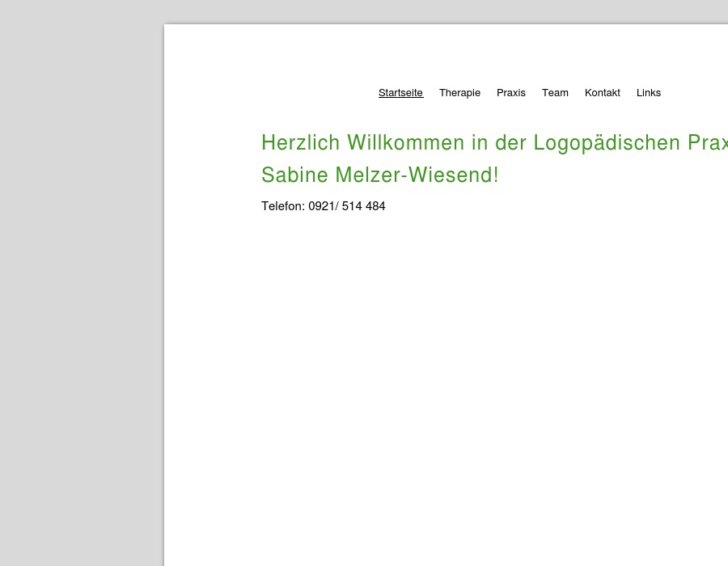
Task: Select the Team entry in the navbar
Action: (555, 92)
